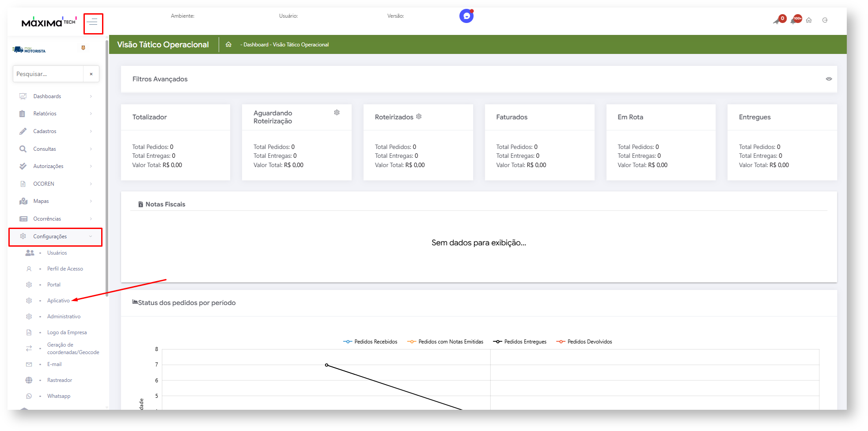This screenshot has height=431, width=868.
Task: Click the lion badge icon in the sidebar
Action: point(83,48)
